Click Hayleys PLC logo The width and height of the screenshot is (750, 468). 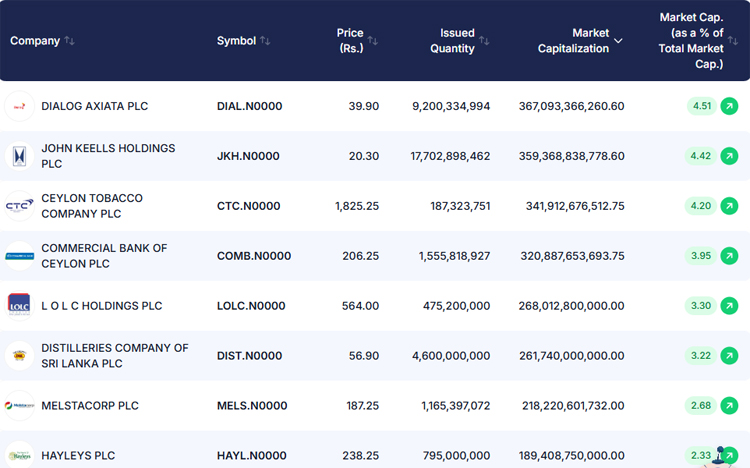coord(19,455)
